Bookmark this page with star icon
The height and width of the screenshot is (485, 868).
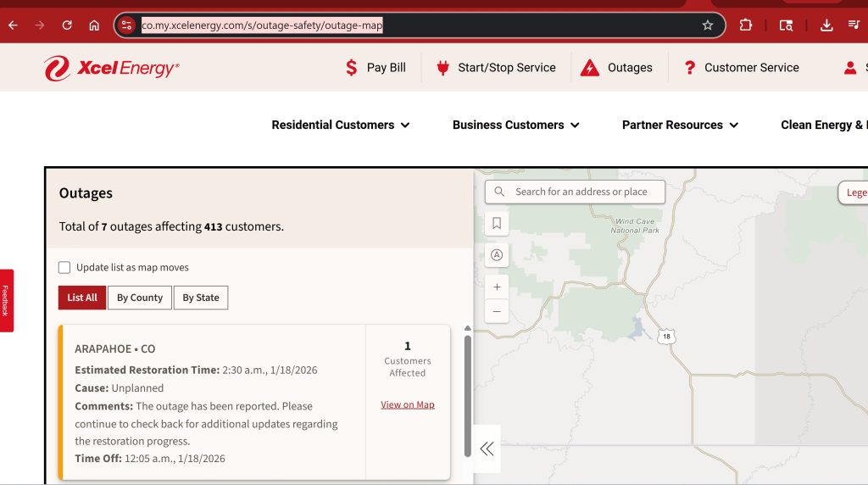click(x=708, y=25)
